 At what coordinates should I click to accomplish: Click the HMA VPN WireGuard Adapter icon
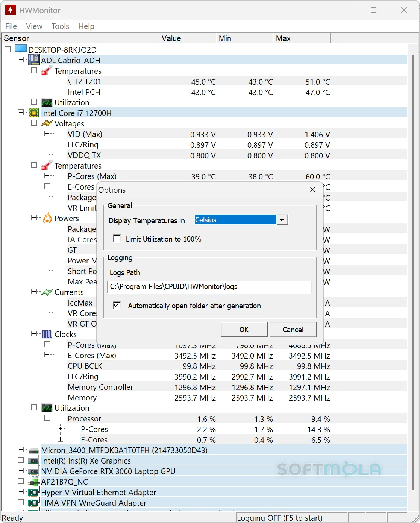coord(34,503)
